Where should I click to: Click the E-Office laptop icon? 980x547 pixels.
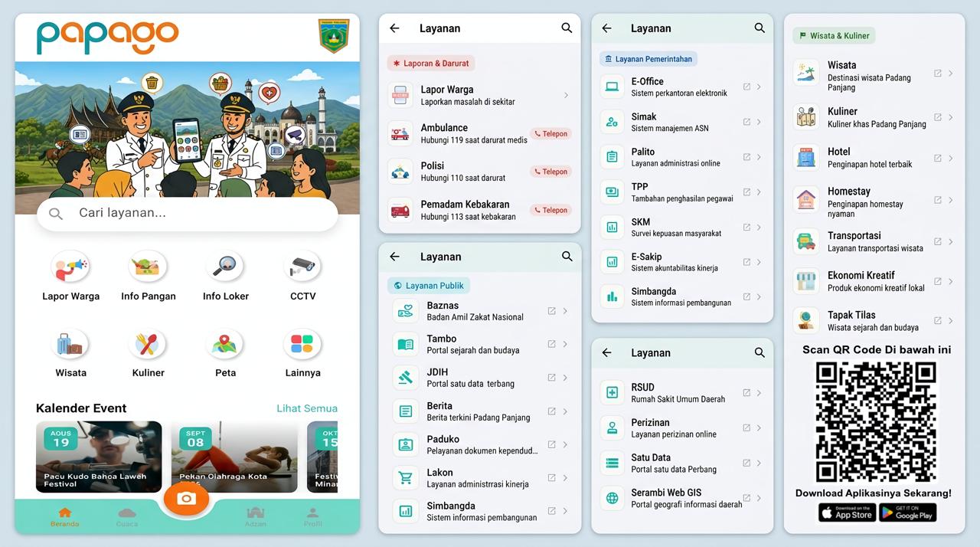(612, 87)
